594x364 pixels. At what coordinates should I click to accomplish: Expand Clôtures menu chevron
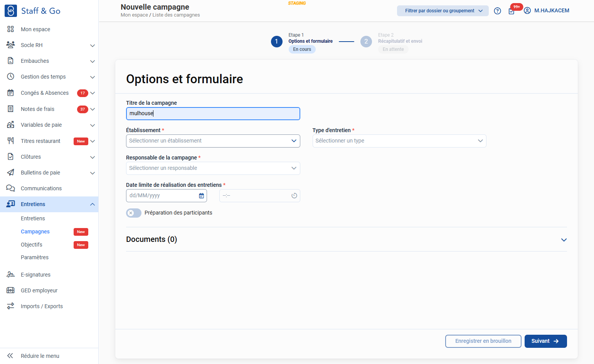coord(93,157)
